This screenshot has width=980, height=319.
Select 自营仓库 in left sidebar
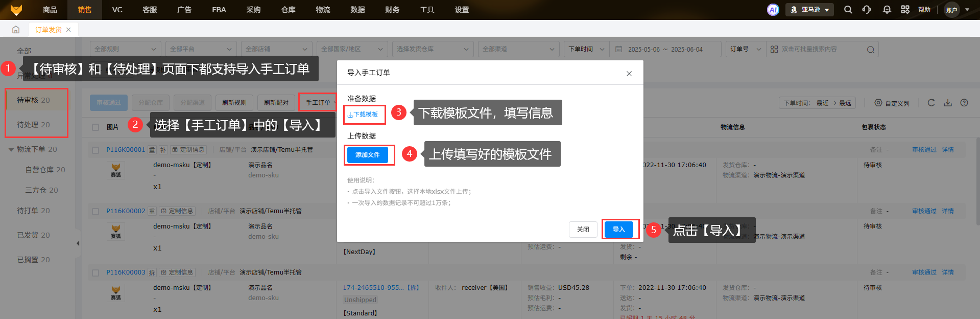[x=45, y=170]
